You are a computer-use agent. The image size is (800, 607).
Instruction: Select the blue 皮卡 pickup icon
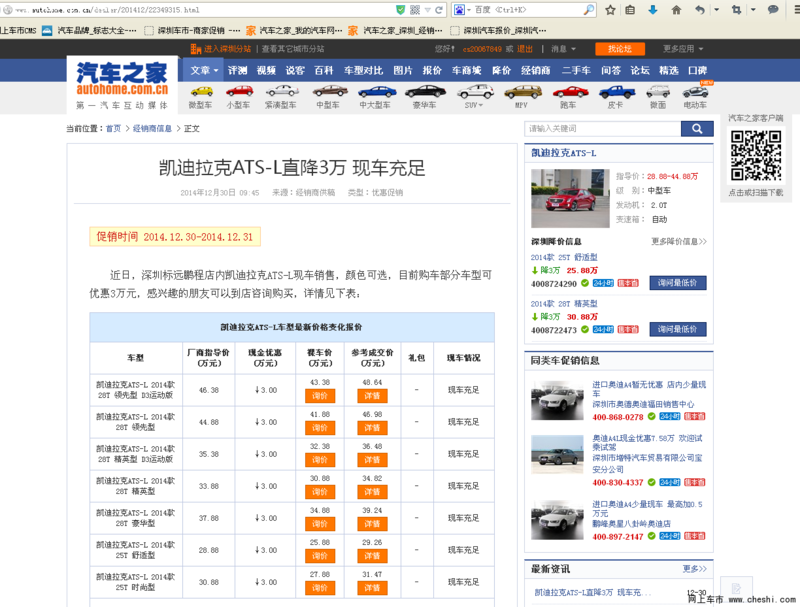coord(617,92)
